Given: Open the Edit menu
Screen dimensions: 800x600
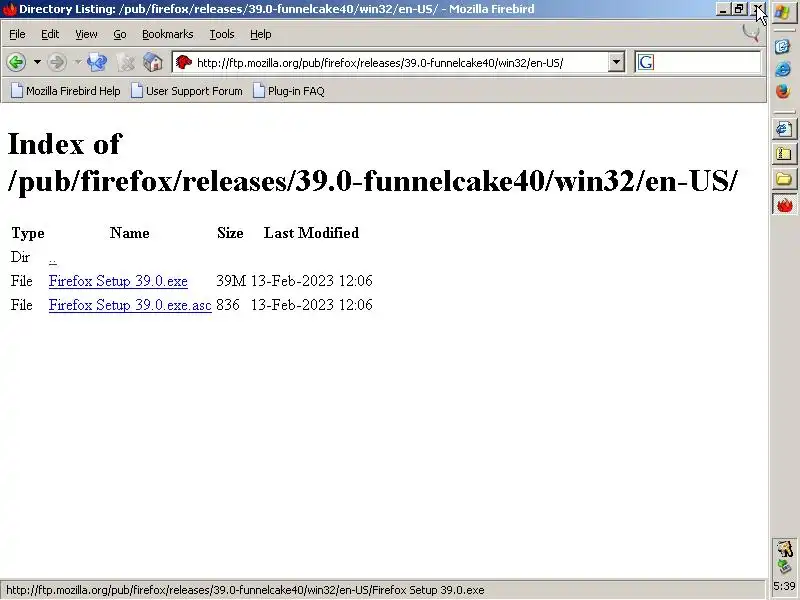Looking at the screenshot, I should [x=50, y=34].
